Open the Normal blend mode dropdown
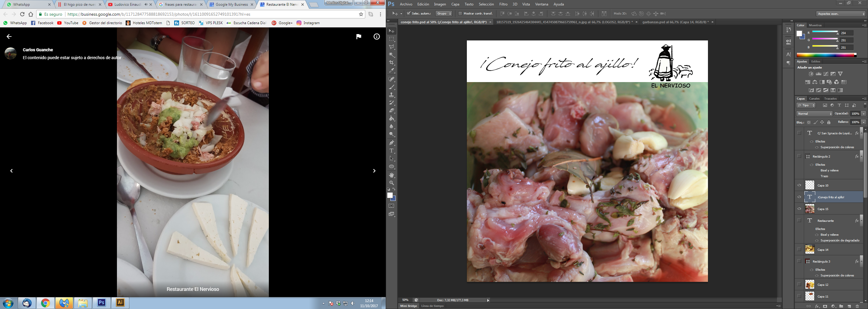 [x=814, y=114]
